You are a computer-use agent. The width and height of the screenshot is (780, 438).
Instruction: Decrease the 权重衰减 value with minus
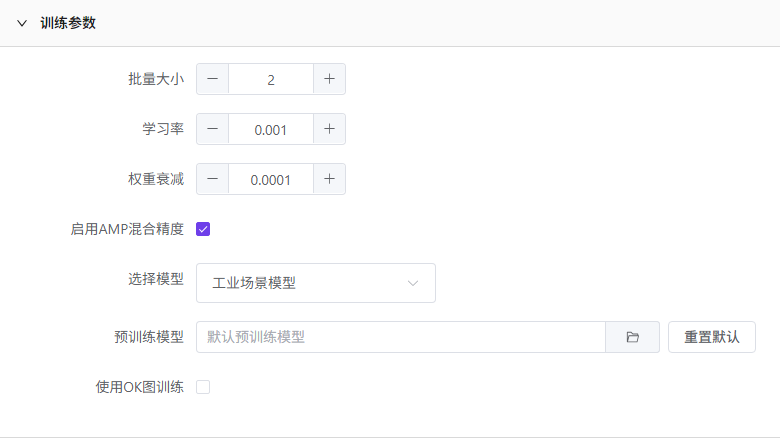(212, 179)
